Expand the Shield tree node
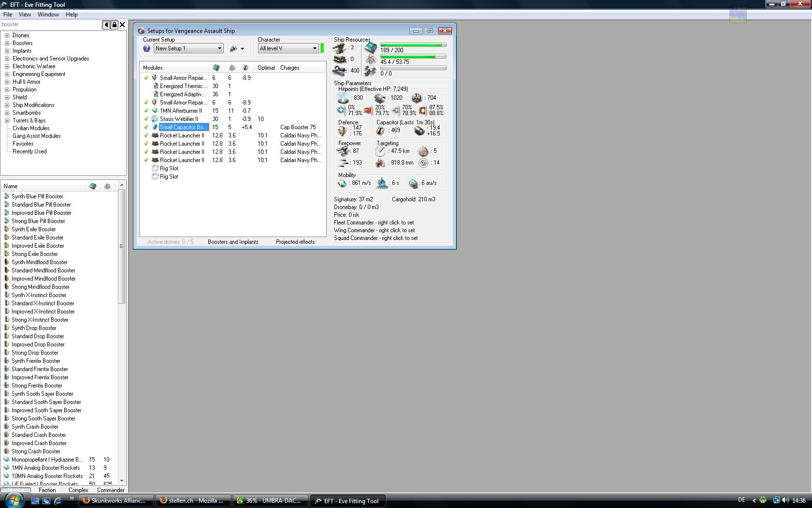812x508 pixels. [7, 97]
